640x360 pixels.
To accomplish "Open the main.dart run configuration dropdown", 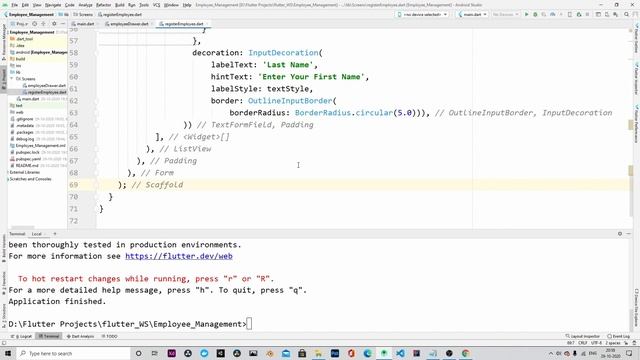I will [472, 14].
